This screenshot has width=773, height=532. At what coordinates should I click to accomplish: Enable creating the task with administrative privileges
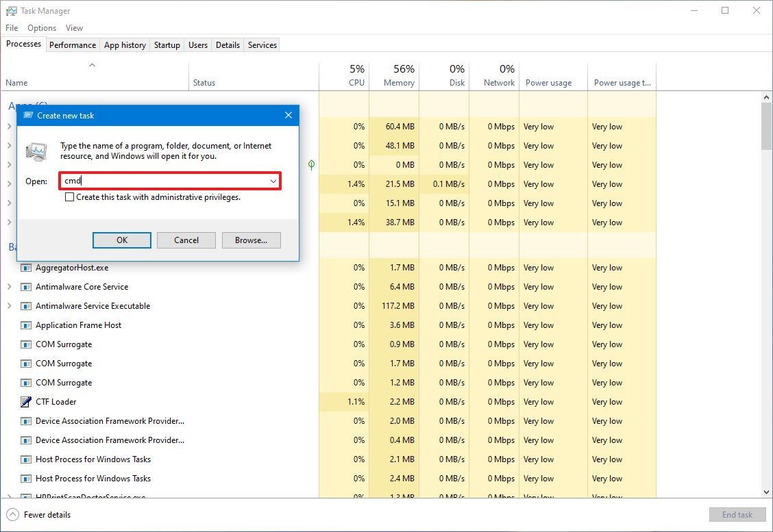(x=70, y=197)
